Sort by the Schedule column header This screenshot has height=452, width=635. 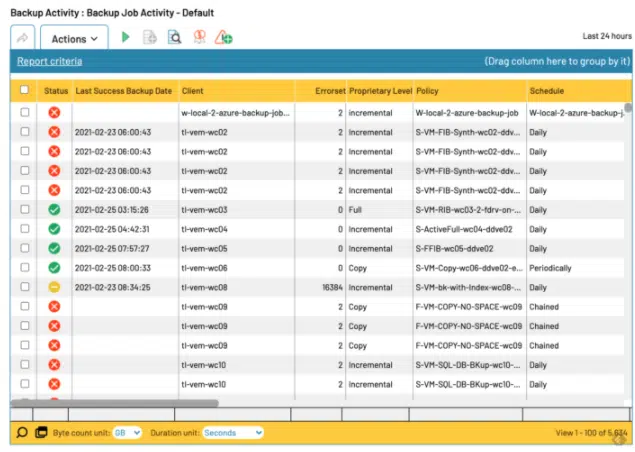coord(546,91)
